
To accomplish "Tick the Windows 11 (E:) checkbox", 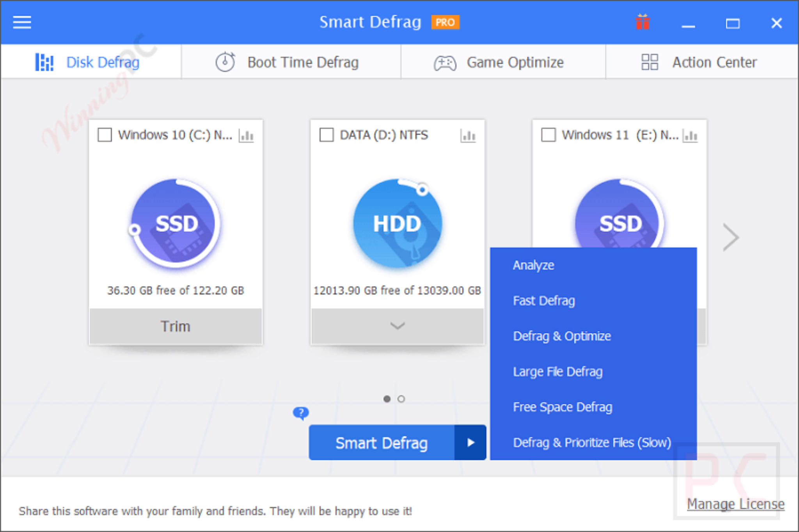I will (x=549, y=135).
